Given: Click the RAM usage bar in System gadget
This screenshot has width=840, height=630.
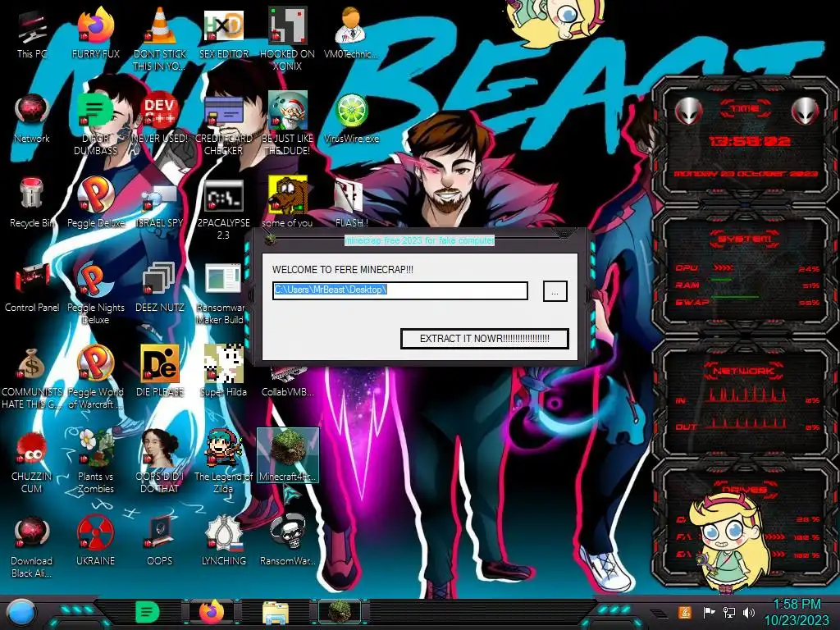Looking at the screenshot, I should point(722,281).
